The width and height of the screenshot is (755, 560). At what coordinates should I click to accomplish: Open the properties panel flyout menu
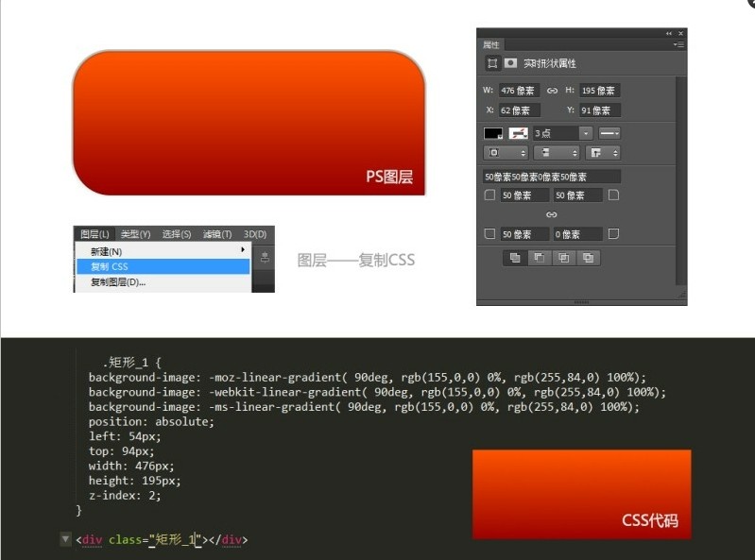pos(678,44)
